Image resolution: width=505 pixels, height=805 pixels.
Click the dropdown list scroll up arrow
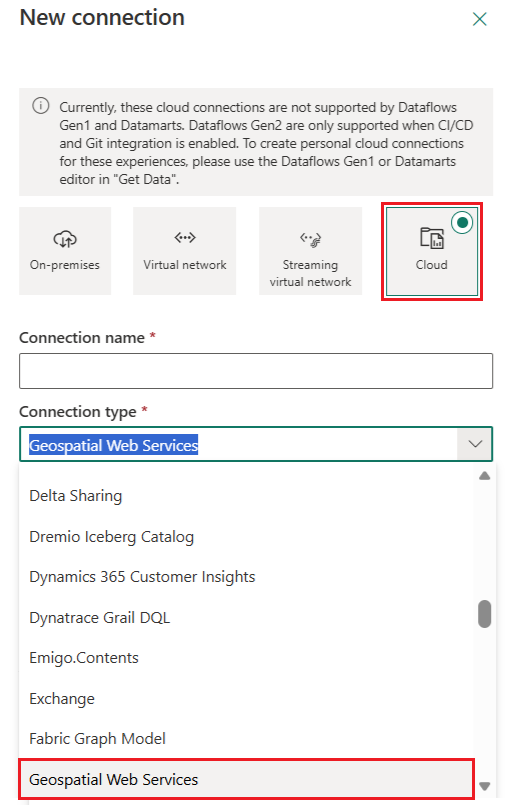coord(484,476)
